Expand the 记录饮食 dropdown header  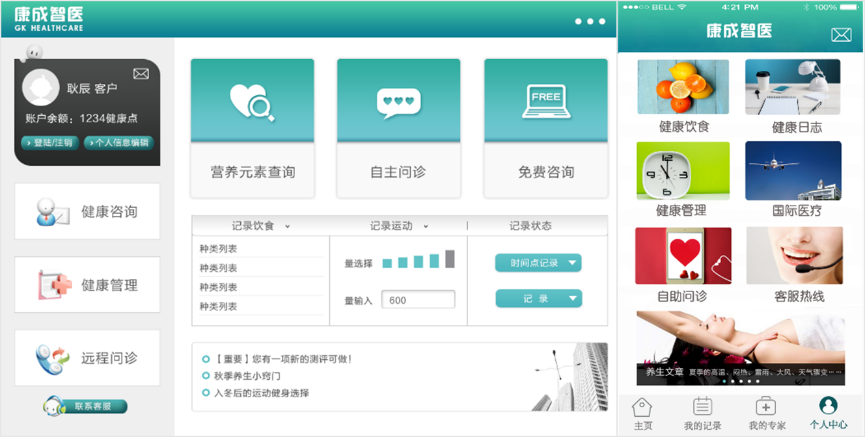tap(260, 226)
